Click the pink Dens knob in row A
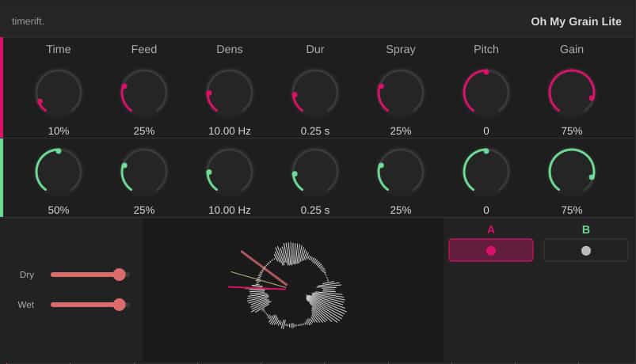636x364 pixels. (230, 93)
